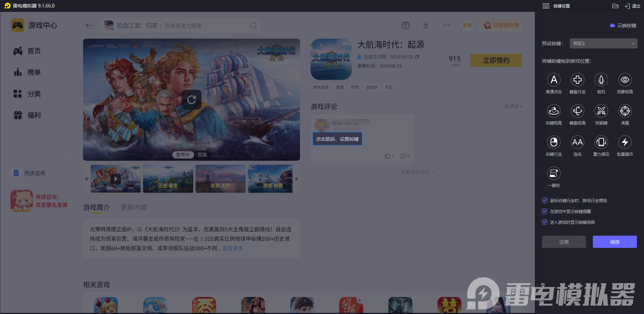Expand the 预设按键 preset dropdown
This screenshot has height=314, width=644.
tap(603, 43)
